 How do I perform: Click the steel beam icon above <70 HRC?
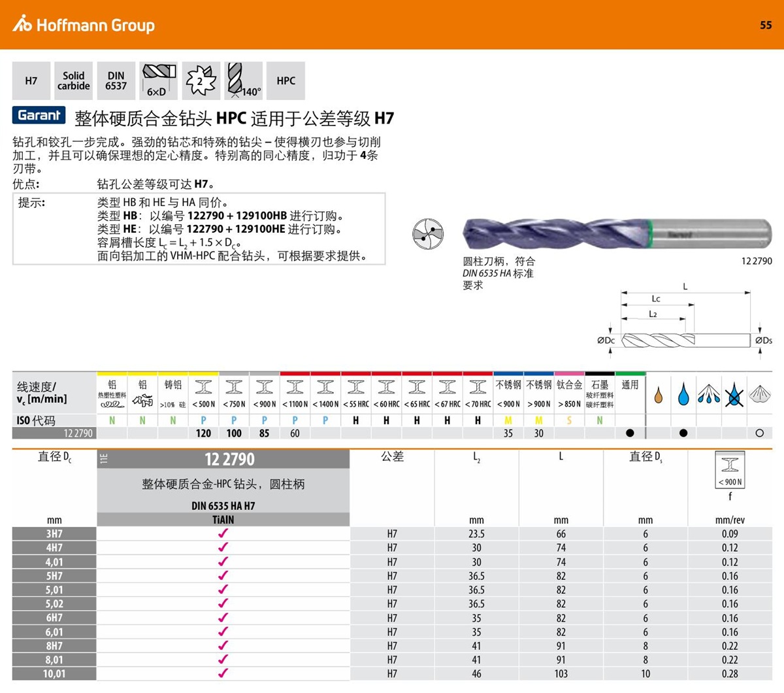(478, 386)
